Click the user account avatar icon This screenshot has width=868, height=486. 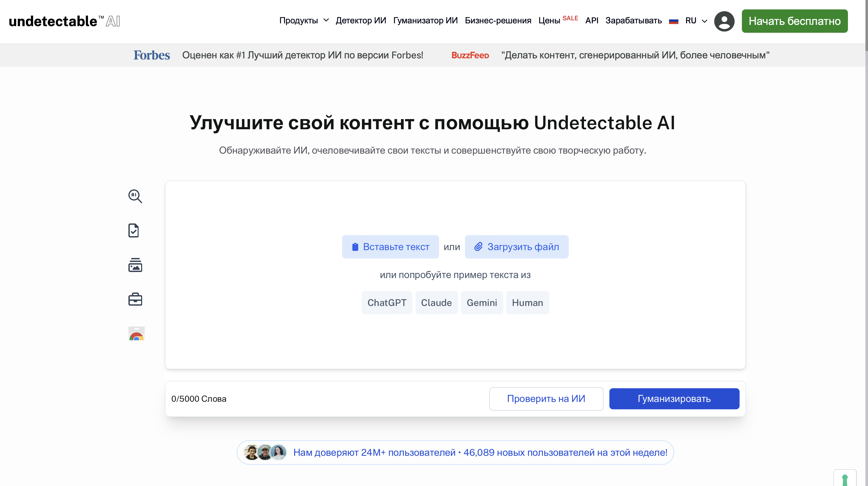[724, 21]
